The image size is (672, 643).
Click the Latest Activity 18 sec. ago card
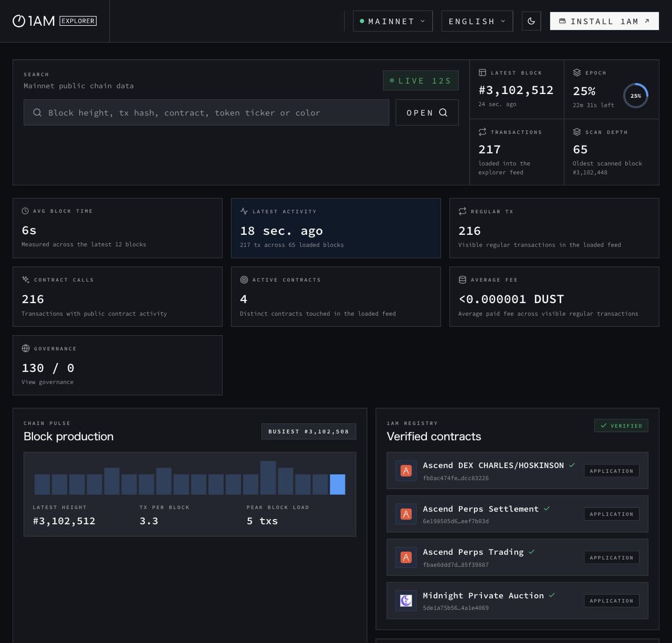[x=336, y=228]
